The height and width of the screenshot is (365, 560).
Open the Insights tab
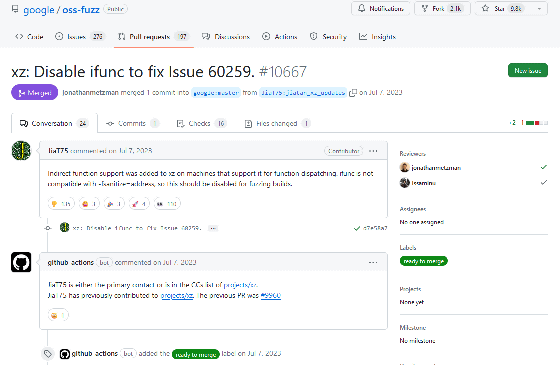click(x=378, y=36)
